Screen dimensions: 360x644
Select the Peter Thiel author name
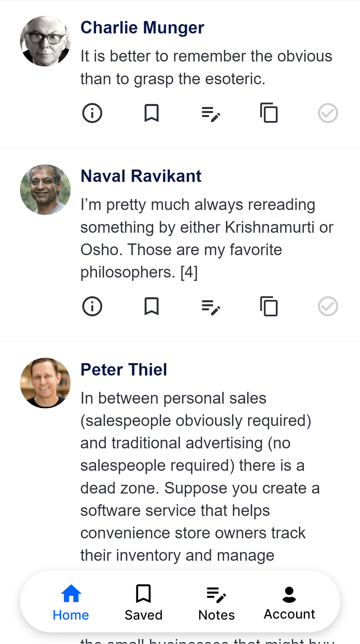(124, 370)
